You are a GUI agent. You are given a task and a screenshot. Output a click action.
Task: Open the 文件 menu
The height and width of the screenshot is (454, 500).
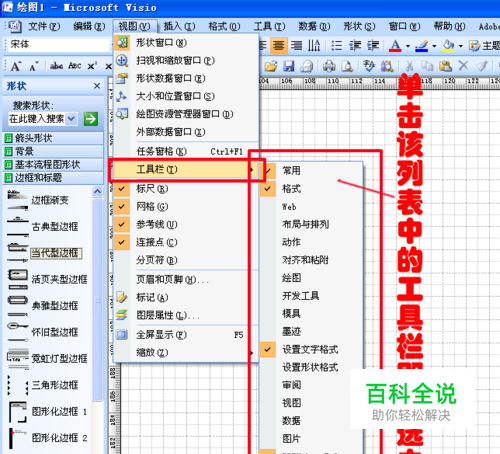[44, 26]
